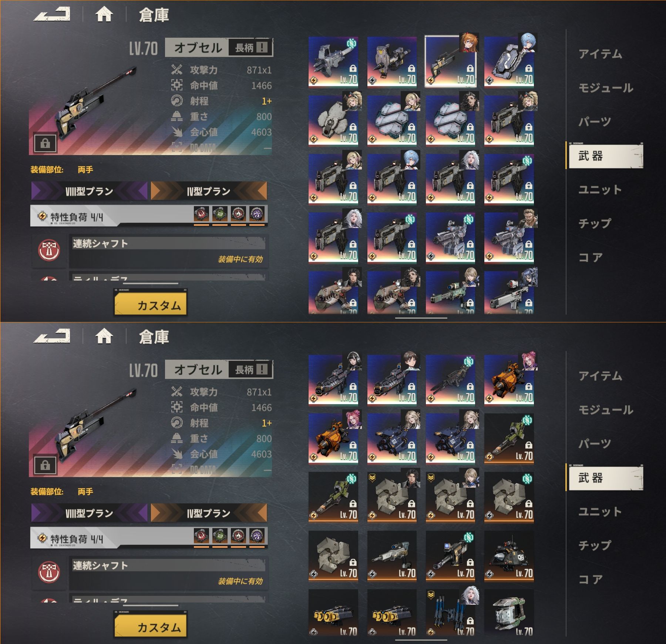Click the green trait icon in lower 特性負荷 bar

[x=220, y=536]
